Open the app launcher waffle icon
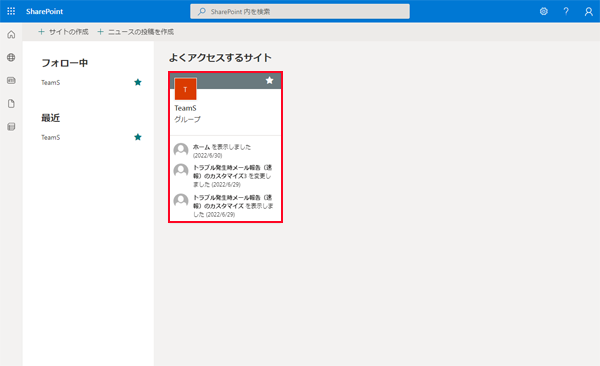Screen dimensions: 600x366 pyautogui.click(x=11, y=11)
